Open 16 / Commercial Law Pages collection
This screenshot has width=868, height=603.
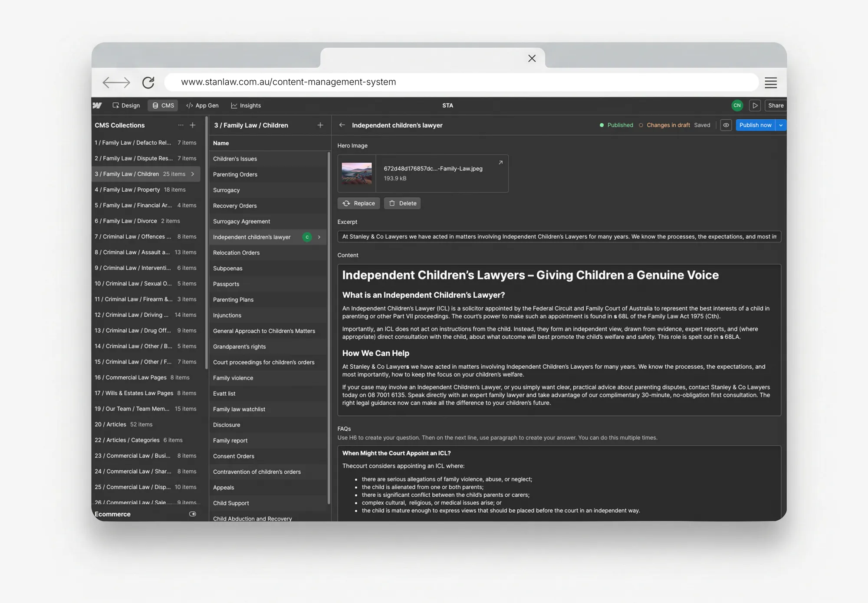(x=146, y=377)
